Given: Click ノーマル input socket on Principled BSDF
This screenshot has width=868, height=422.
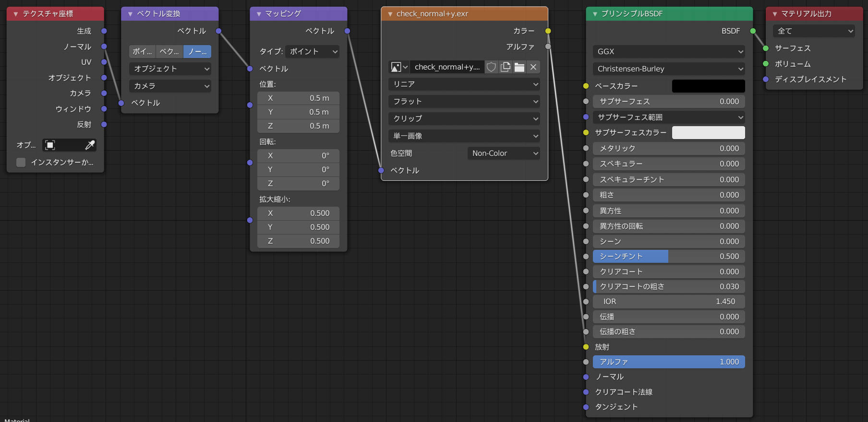Looking at the screenshot, I should (586, 377).
